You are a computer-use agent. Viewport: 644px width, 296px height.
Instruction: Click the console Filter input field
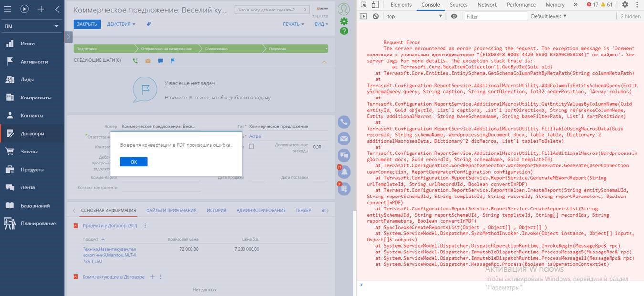tap(495, 16)
